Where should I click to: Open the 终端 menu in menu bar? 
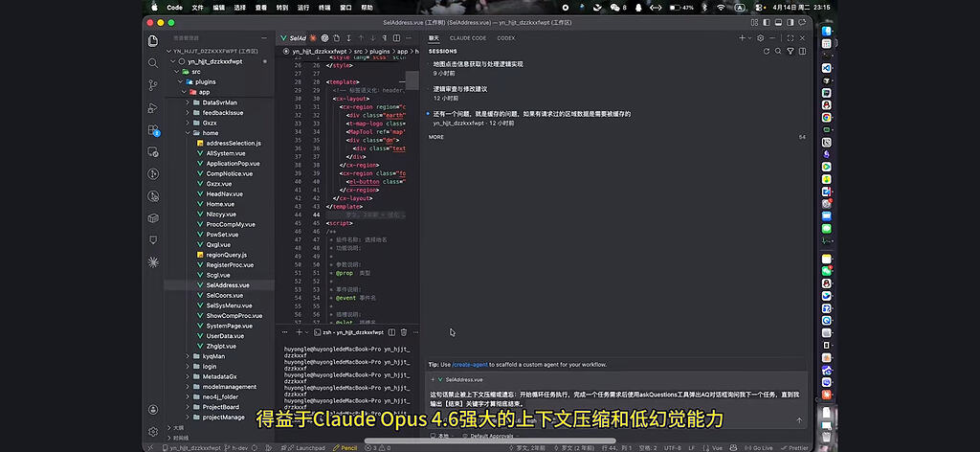click(x=324, y=8)
